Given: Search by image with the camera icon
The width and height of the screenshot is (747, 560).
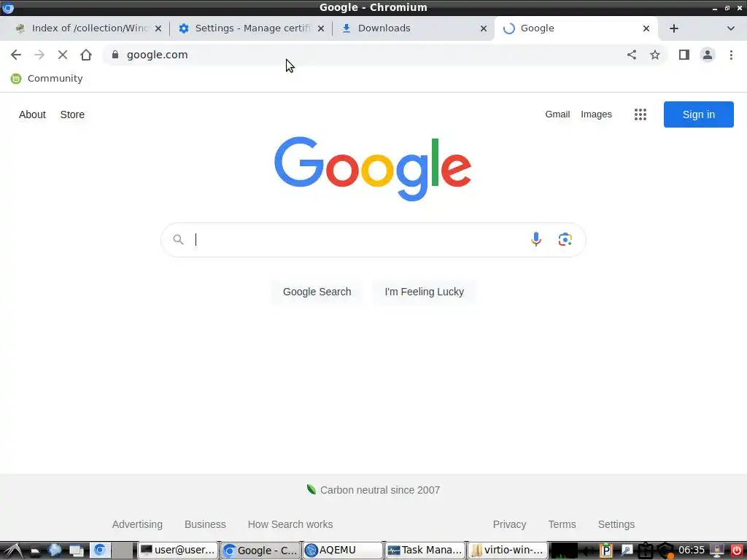Looking at the screenshot, I should pyautogui.click(x=565, y=239).
